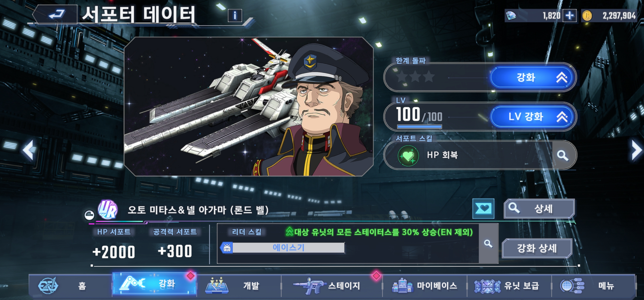Image resolution: width=644 pixels, height=300 pixels.
Task: Click the 강화 limit break button
Action: point(533,77)
